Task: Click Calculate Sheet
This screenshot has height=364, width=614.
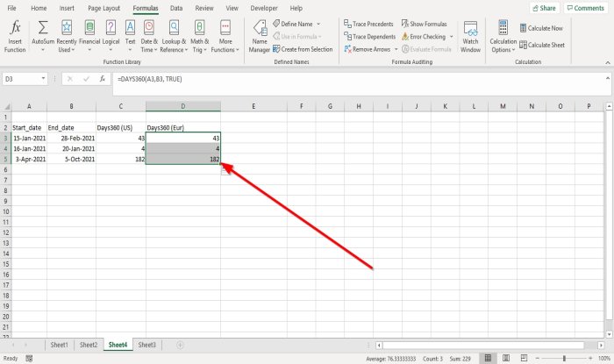Action: 542,45
